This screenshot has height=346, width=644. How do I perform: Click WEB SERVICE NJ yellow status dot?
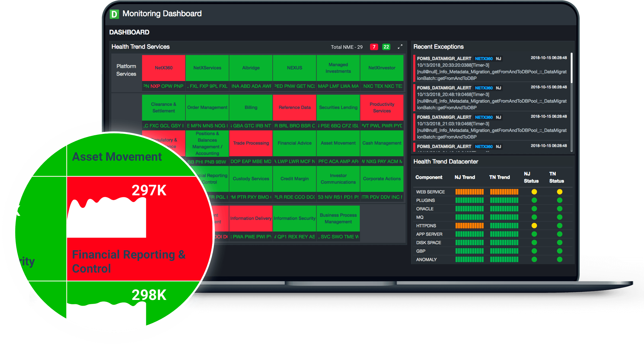pos(534,192)
